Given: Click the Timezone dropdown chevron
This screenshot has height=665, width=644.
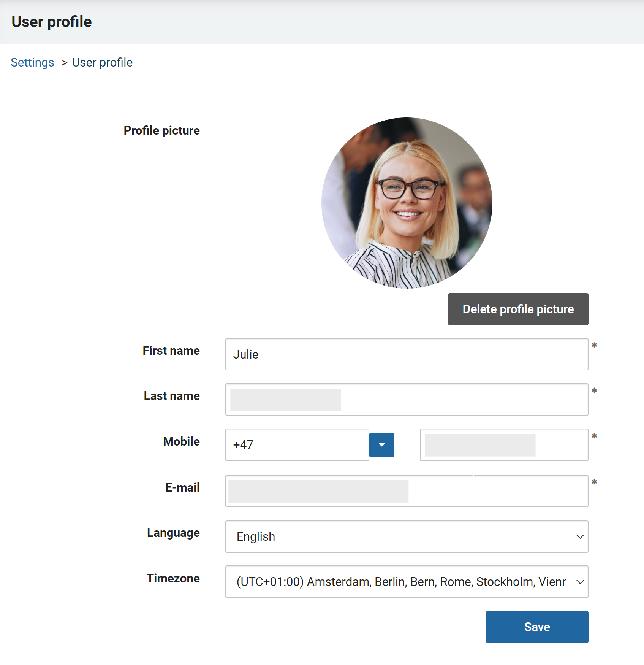Looking at the screenshot, I should [x=579, y=582].
